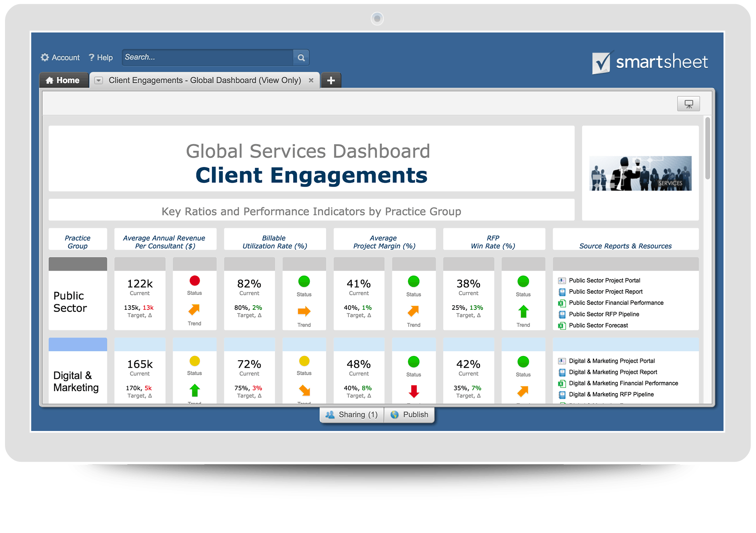Click the Smartsheet checkmark logo
This screenshot has width=756, height=533.
pos(601,62)
